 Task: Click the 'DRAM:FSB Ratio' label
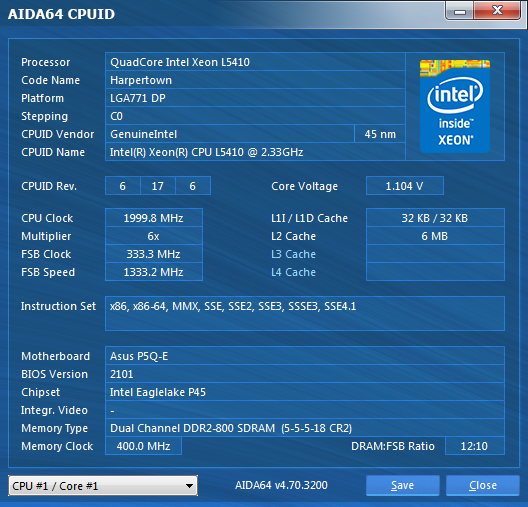coord(393,446)
